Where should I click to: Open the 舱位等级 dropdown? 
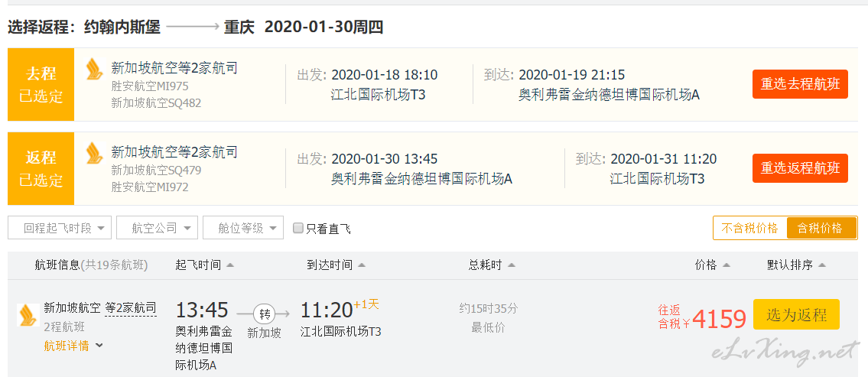[243, 228]
